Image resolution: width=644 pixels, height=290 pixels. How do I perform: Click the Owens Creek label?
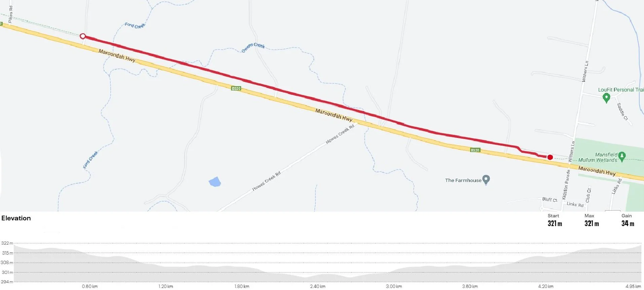[253, 47]
